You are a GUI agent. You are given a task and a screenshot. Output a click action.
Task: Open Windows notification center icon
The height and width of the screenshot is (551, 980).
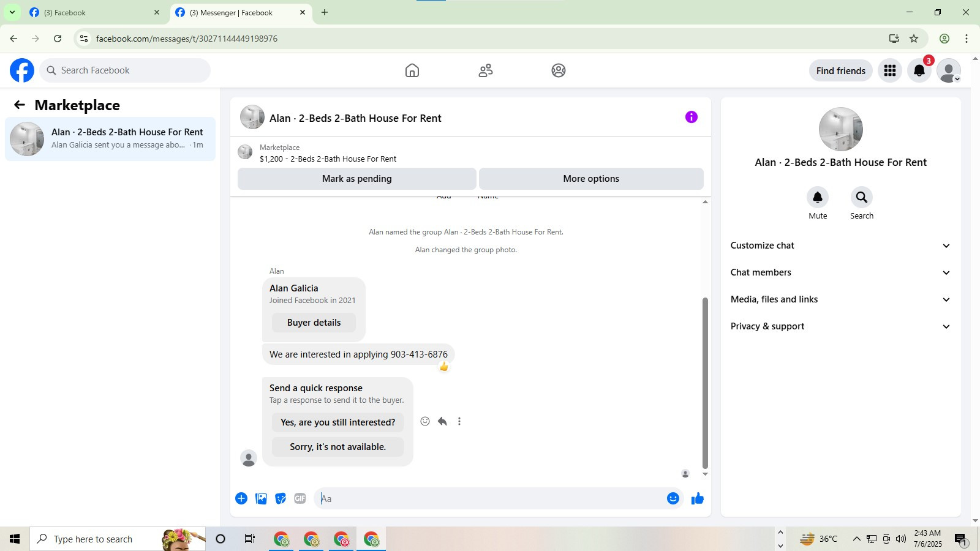[x=961, y=539]
